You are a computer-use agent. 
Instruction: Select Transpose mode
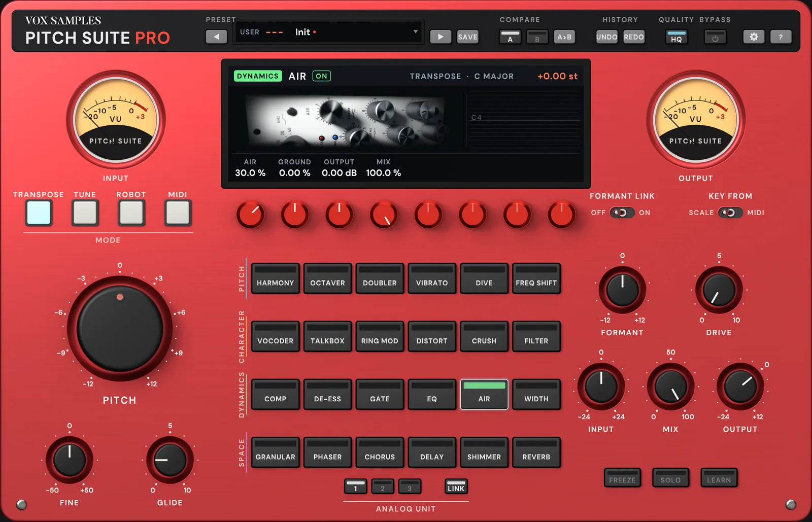[39, 213]
